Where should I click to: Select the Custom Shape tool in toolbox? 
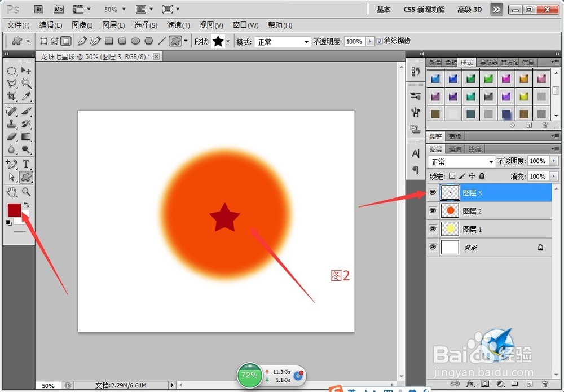coord(26,177)
